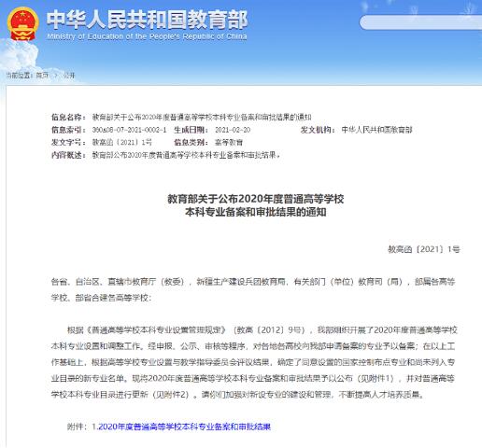Click heading line 本科专业备案和审批结果的通知
This screenshot has height=448, width=482.
point(256,212)
